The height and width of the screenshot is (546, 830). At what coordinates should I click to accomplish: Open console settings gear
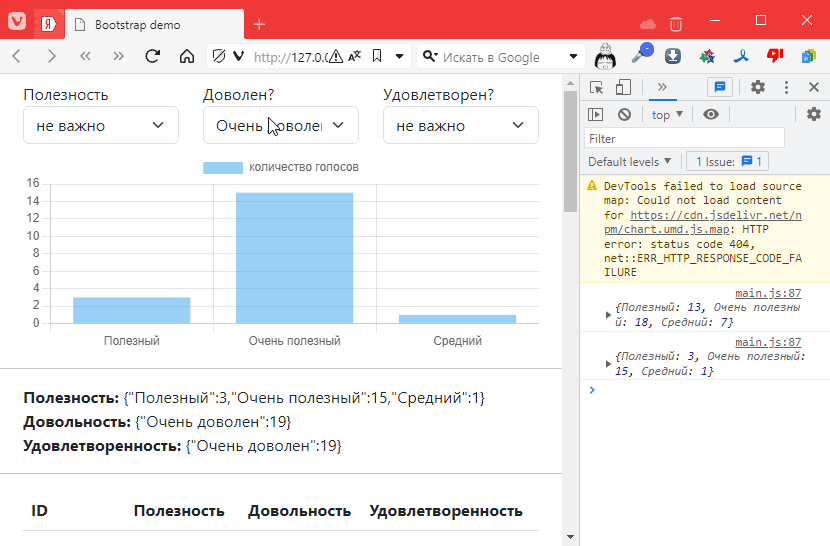click(x=814, y=115)
